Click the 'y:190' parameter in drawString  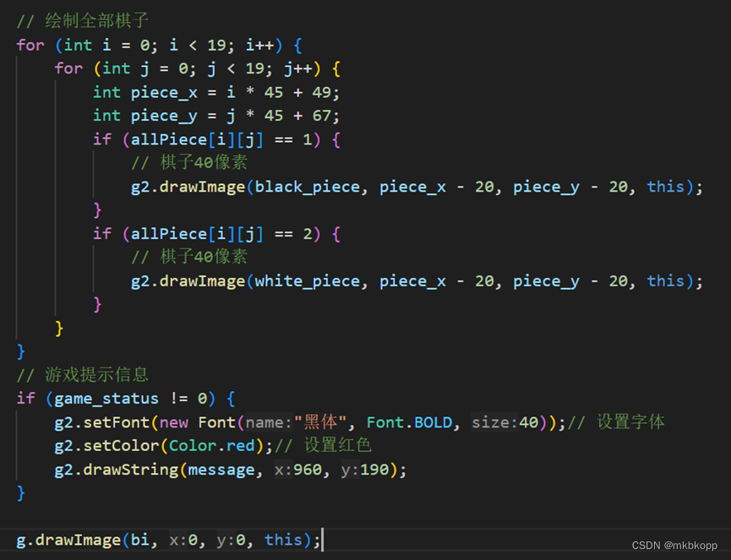pos(365,470)
